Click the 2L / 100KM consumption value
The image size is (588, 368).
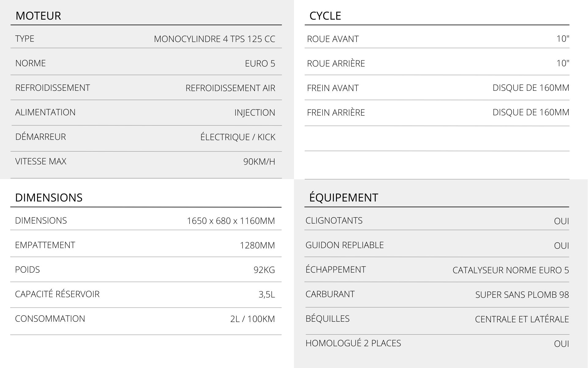(253, 319)
